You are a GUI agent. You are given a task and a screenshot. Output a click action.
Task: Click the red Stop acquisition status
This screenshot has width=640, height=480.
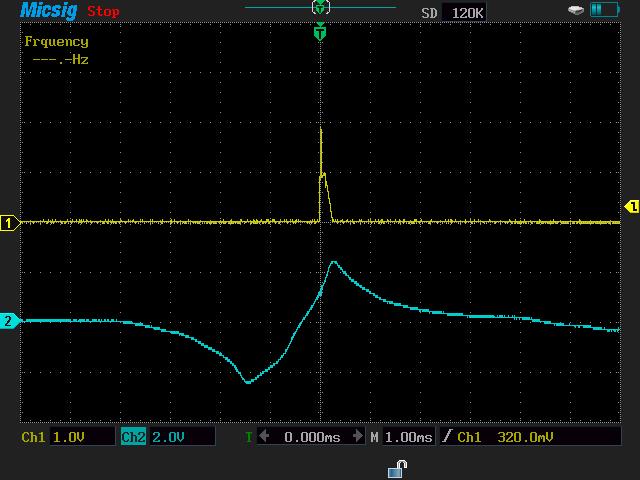coord(103,12)
